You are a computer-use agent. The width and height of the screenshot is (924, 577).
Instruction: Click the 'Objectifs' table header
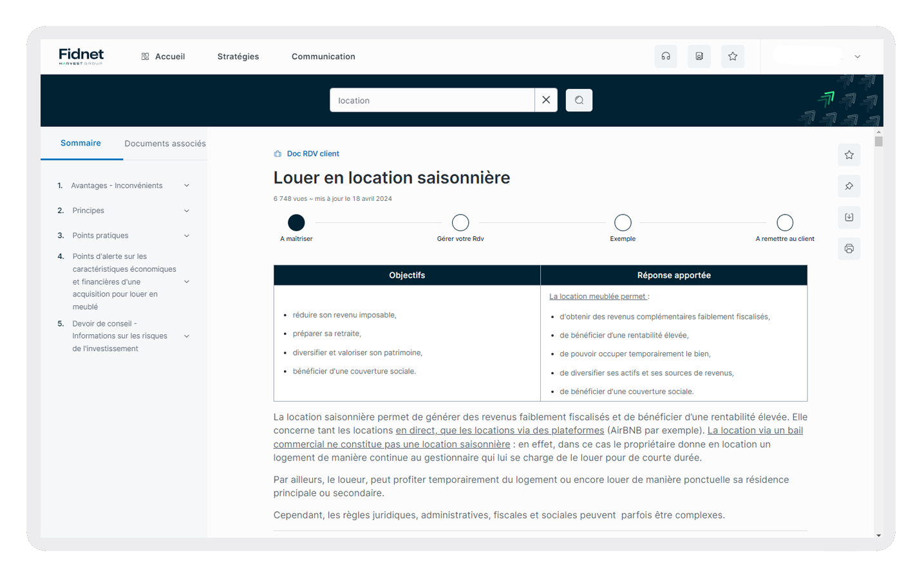407,275
